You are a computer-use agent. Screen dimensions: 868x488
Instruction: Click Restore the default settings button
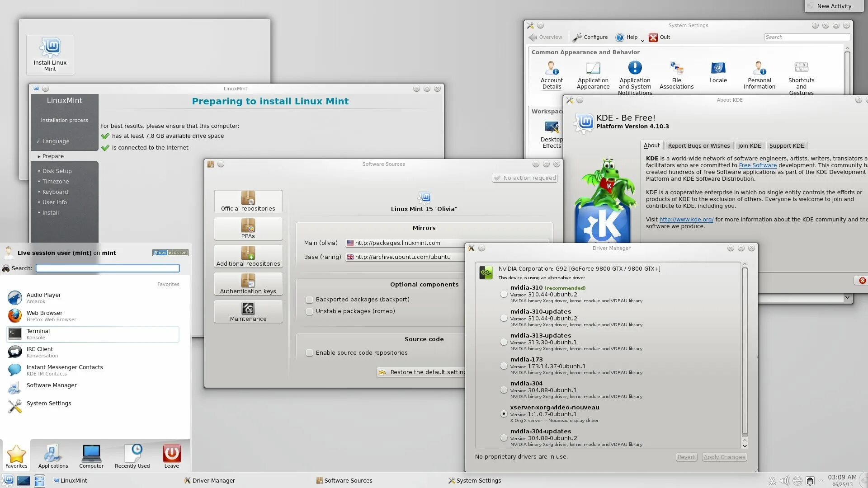pyautogui.click(x=421, y=372)
